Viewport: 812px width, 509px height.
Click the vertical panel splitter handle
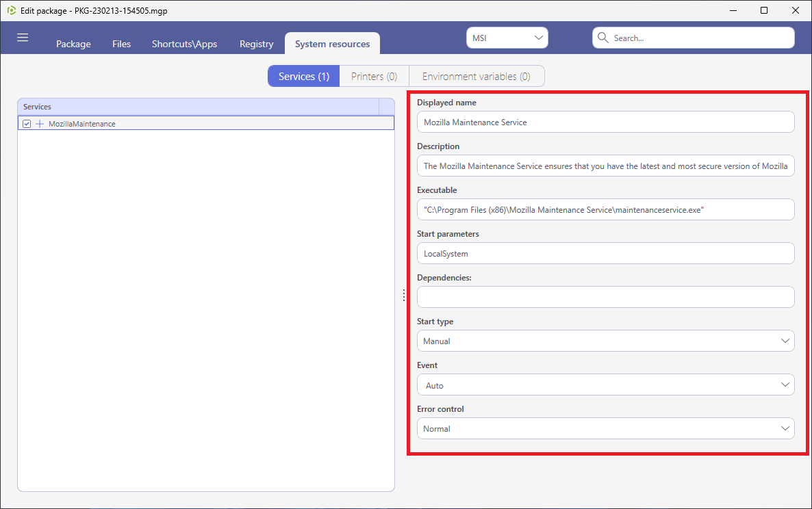(x=404, y=296)
